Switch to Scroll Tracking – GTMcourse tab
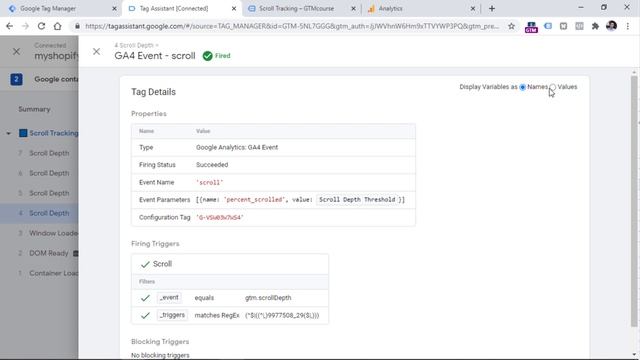Viewport: 640px width, 360px height. (302, 9)
